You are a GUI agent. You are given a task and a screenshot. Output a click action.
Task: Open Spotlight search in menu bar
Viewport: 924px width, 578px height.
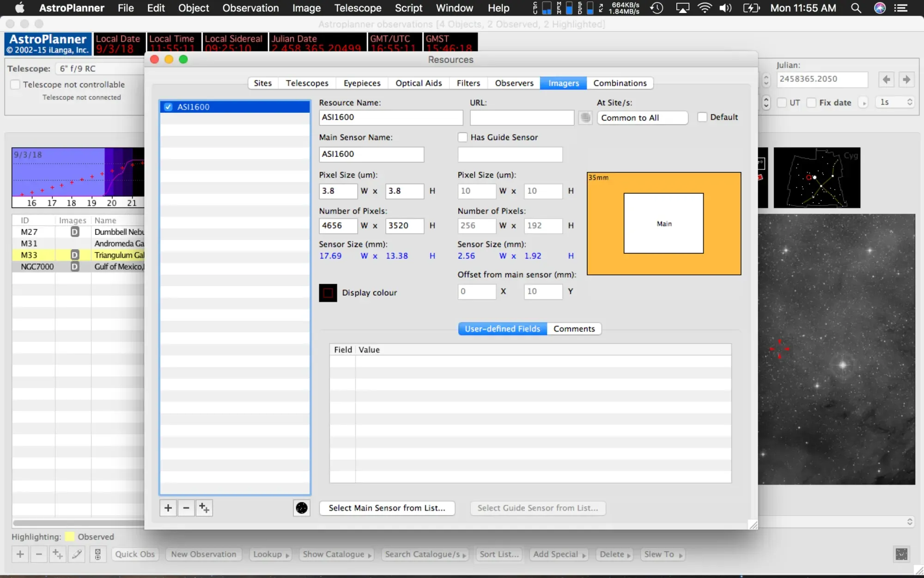tap(856, 8)
